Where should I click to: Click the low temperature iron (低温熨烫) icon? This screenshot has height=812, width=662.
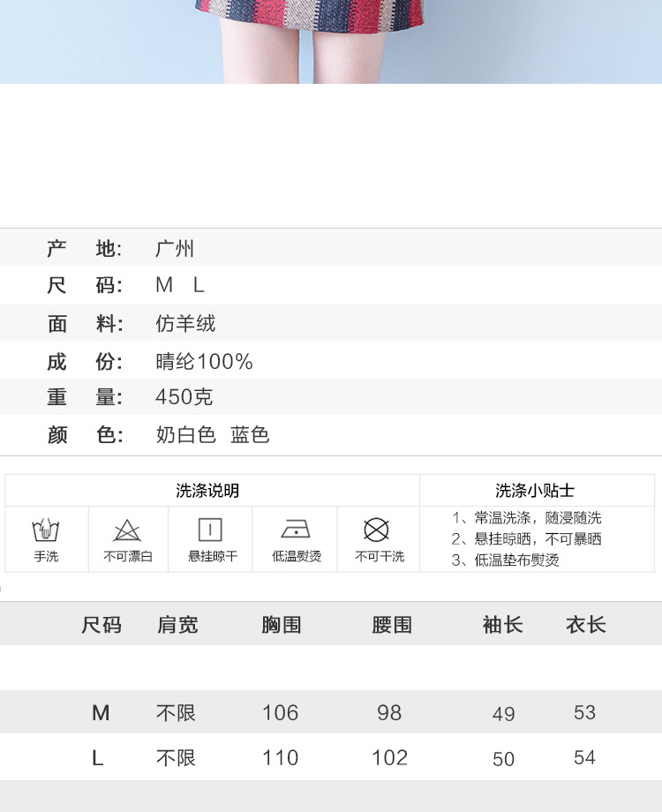pyautogui.click(x=296, y=529)
